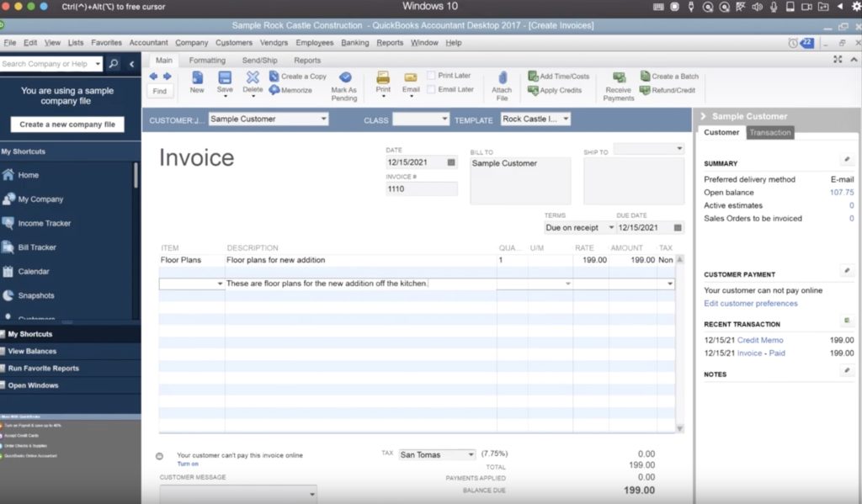Image resolution: width=862 pixels, height=504 pixels.
Task: Open Refund/Credit
Action: tap(668, 90)
